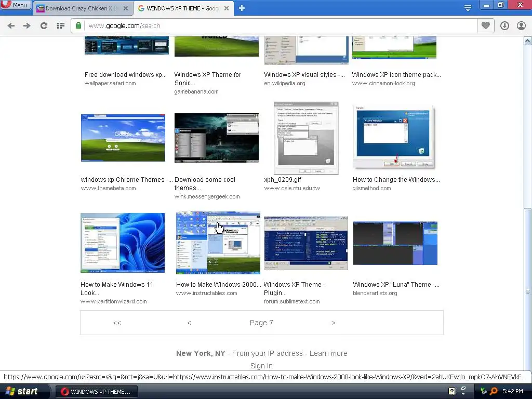Open Windows XP "Luna" Theme link
The image size is (532, 399).
click(396, 285)
